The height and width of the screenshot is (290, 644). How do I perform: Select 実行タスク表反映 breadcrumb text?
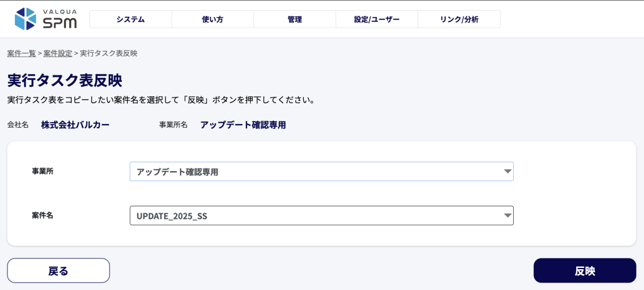tap(108, 53)
